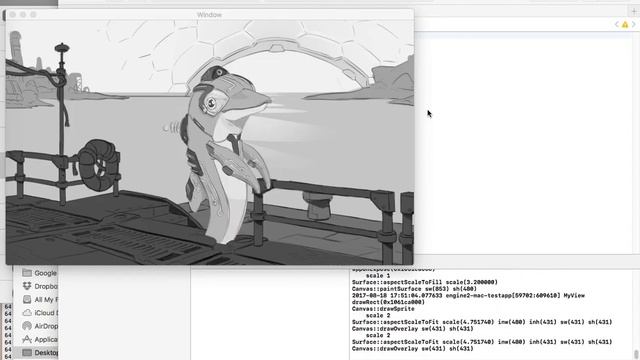This screenshot has width=640, height=360.
Task: Open Dropbox in the Finder sidebar
Action: [39, 286]
